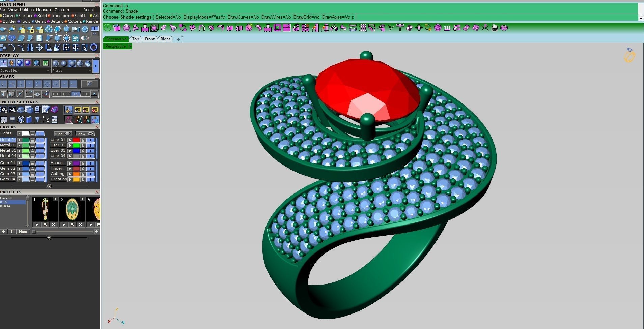Lock the Heads layer

[x=83, y=163]
